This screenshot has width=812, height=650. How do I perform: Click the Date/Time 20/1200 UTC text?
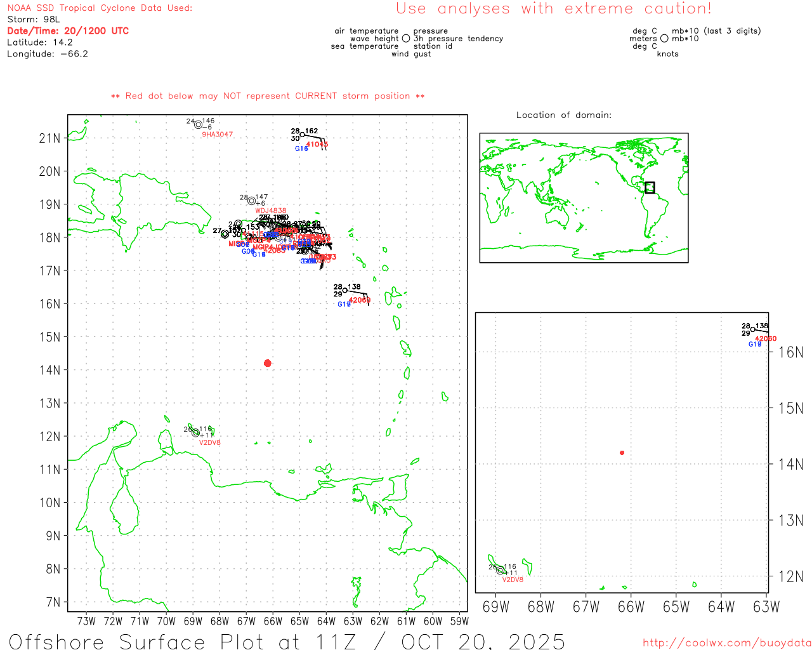(x=68, y=31)
